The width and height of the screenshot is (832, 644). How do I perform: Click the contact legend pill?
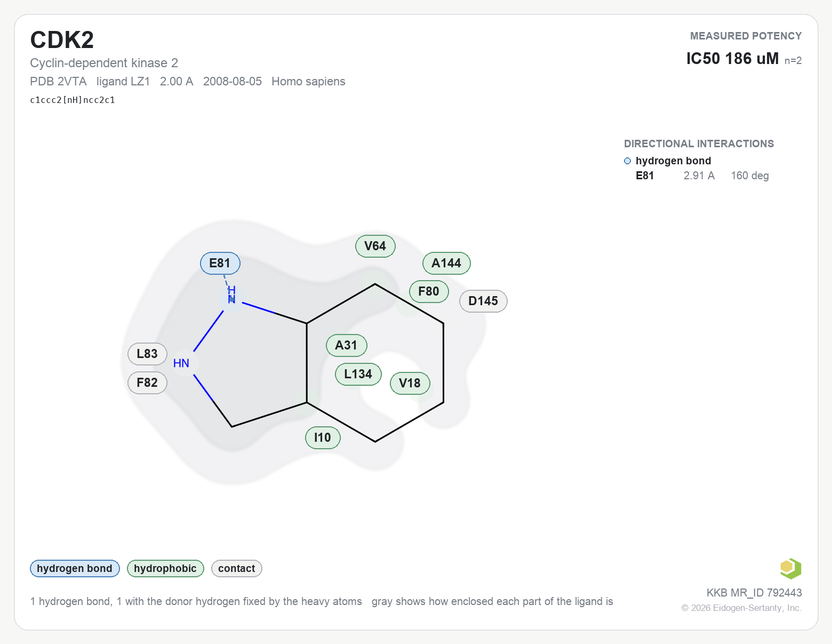click(x=237, y=568)
